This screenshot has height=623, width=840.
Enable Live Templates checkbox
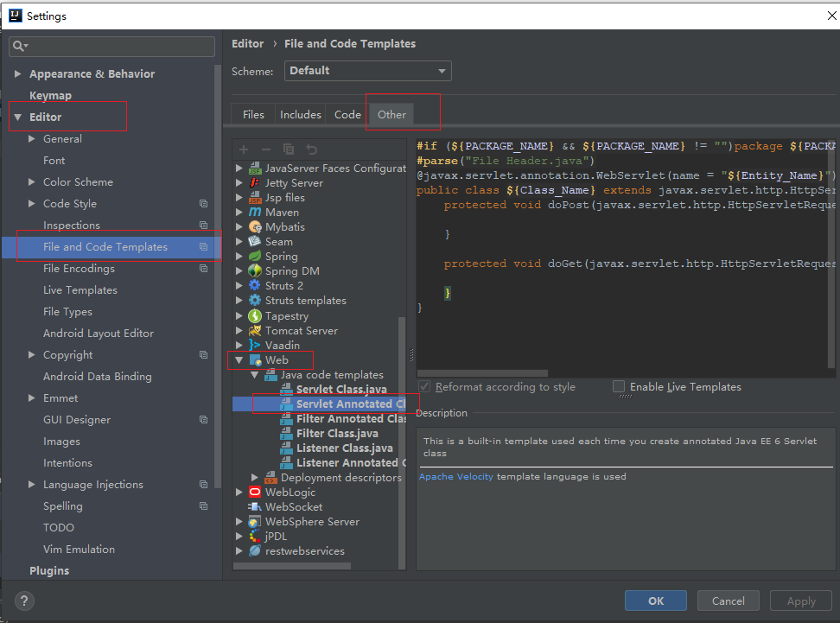click(619, 387)
